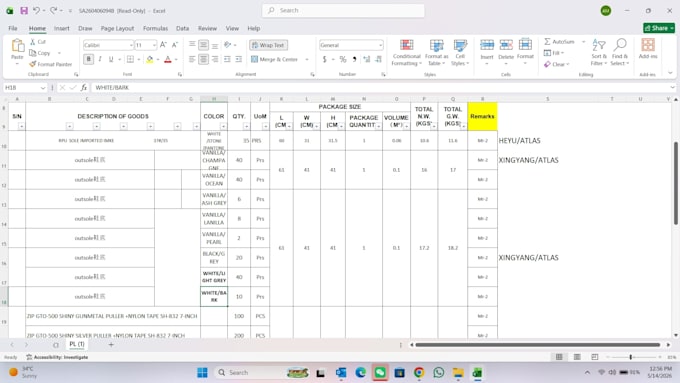Open the font size dropdown
Screen dimensions: 680x383
point(154,45)
